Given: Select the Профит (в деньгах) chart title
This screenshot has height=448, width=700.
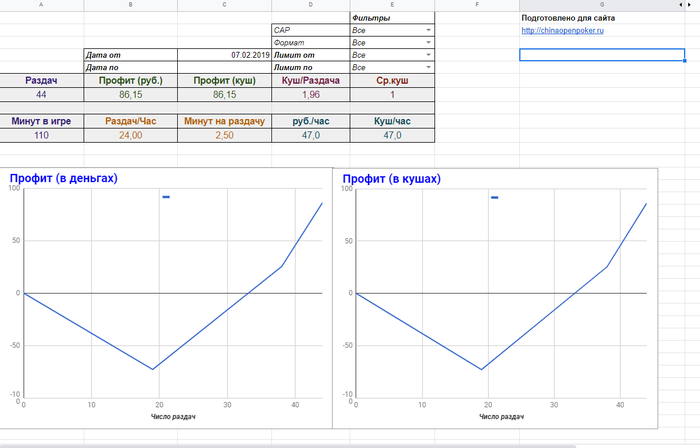Looking at the screenshot, I should [63, 178].
